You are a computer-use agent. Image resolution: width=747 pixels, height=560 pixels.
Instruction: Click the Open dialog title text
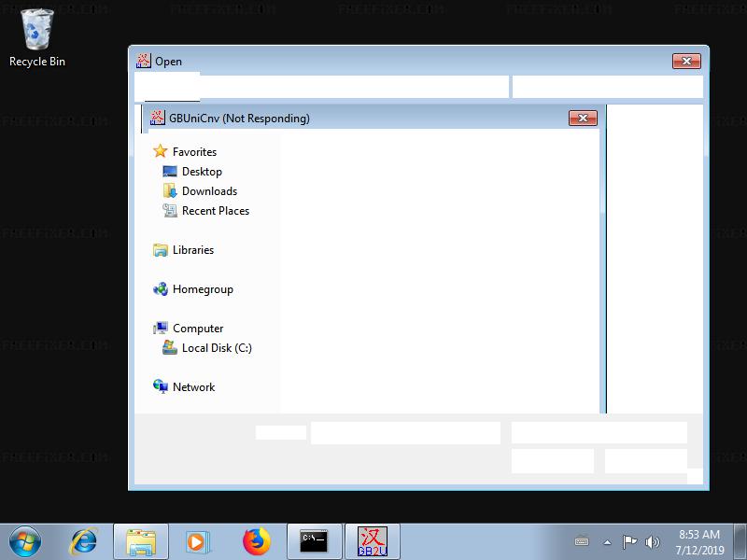168,62
